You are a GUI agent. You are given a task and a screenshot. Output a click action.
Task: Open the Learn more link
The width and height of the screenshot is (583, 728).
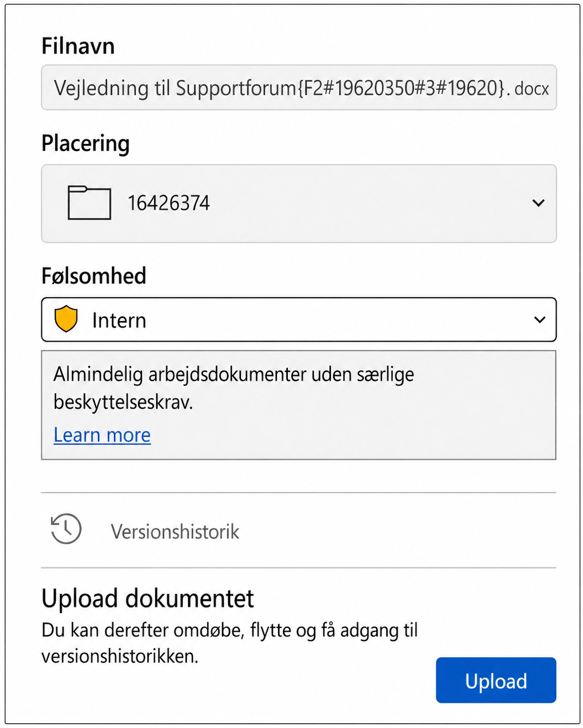[x=102, y=435]
